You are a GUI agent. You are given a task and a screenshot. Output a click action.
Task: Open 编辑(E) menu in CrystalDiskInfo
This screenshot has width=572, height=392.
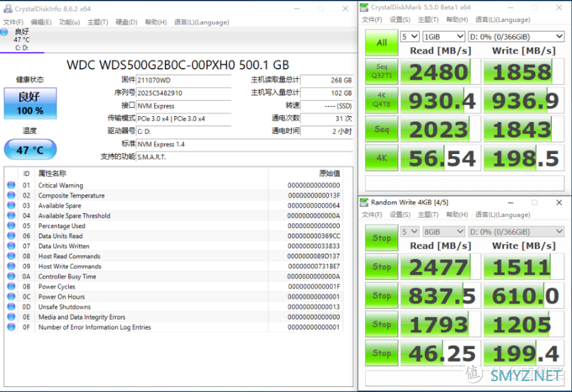41,22
